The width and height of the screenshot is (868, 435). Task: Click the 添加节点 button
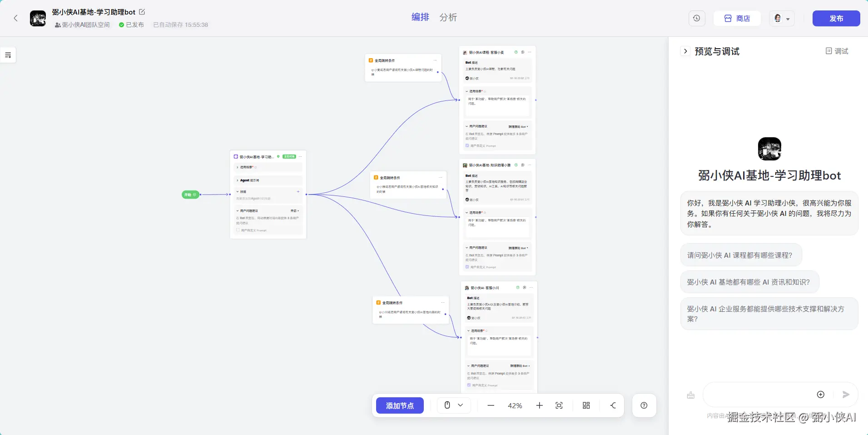pyautogui.click(x=400, y=405)
